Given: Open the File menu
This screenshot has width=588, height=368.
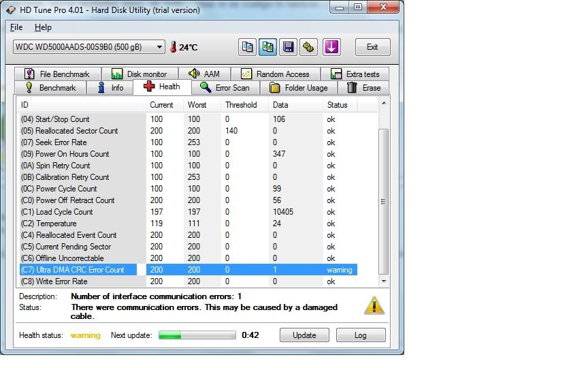Looking at the screenshot, I should [x=16, y=27].
